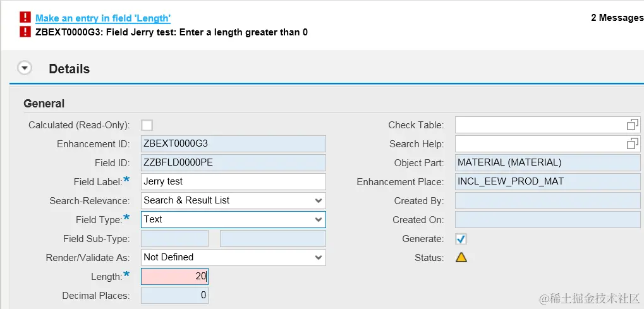Click the yellow warning Status icon

pos(461,258)
